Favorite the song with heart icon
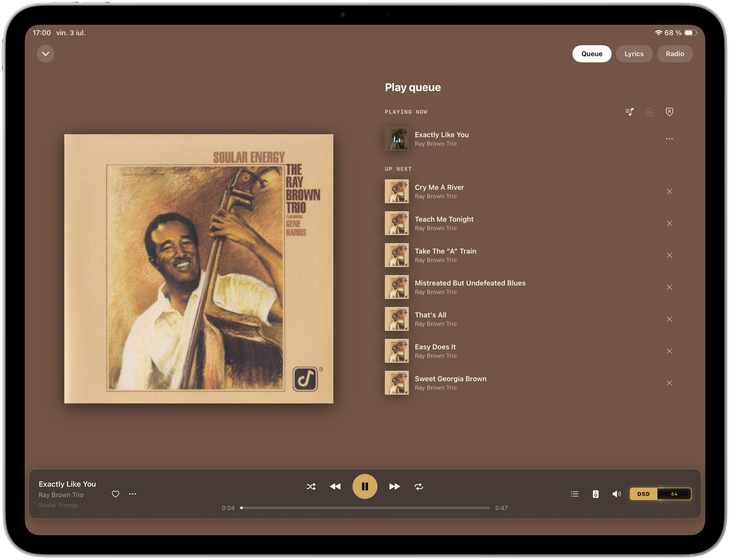The height and width of the screenshot is (560, 730). coord(115,494)
